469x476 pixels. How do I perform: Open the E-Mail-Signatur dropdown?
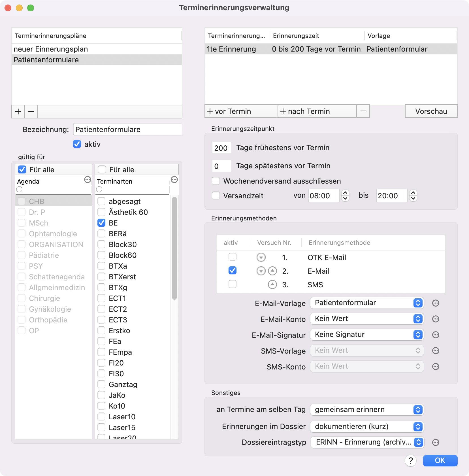click(367, 335)
